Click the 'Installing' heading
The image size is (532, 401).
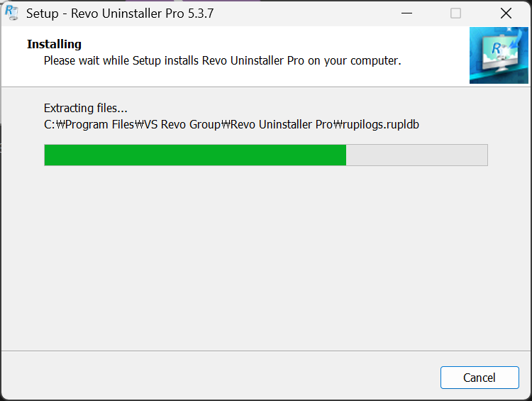(x=54, y=44)
